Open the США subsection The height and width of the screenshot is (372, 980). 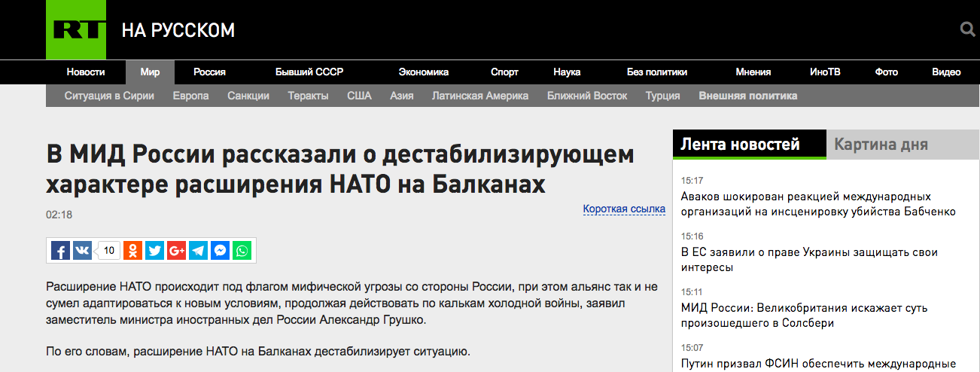(359, 96)
